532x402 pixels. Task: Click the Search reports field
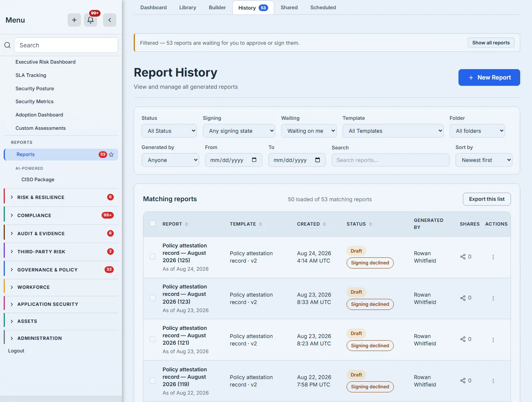click(x=391, y=160)
